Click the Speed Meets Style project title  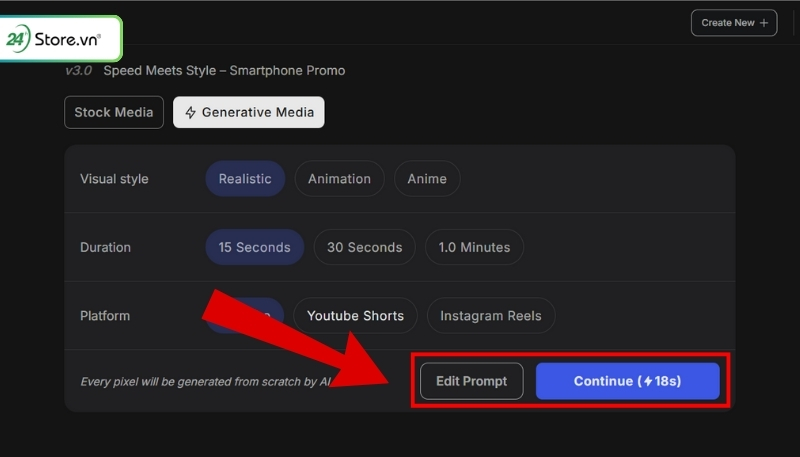(224, 71)
